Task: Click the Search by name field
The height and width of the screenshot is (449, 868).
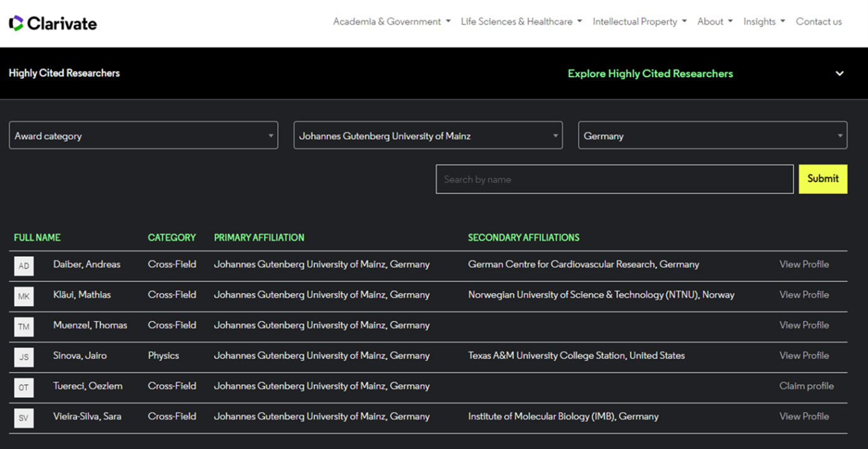Action: [x=615, y=179]
